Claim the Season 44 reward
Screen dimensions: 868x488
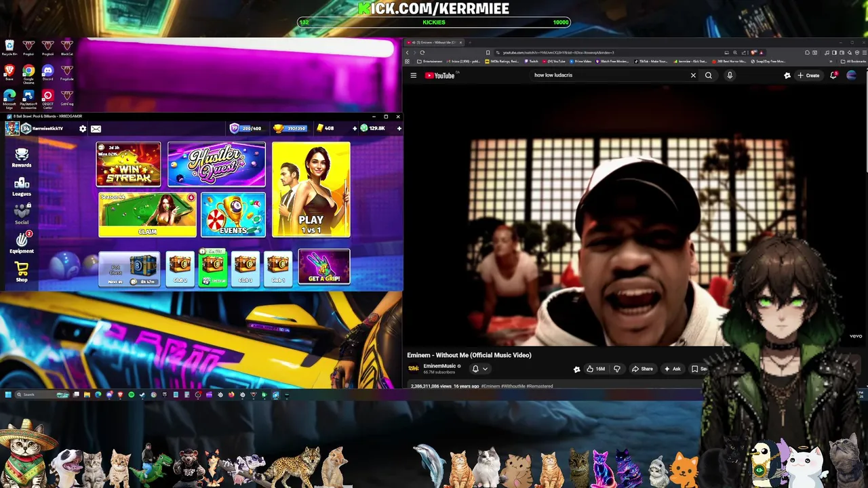[147, 215]
